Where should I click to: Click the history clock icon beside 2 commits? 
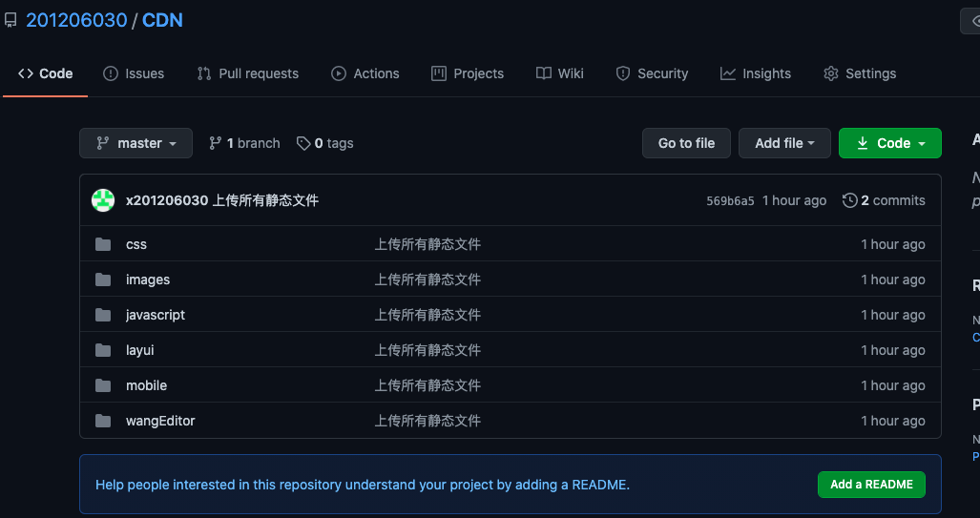point(849,200)
